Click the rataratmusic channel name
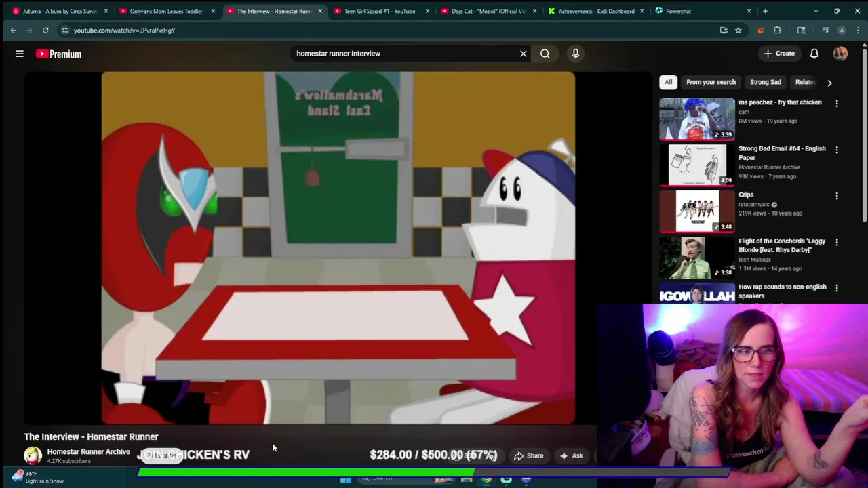Image resolution: width=868 pixels, height=488 pixels. coord(754,204)
